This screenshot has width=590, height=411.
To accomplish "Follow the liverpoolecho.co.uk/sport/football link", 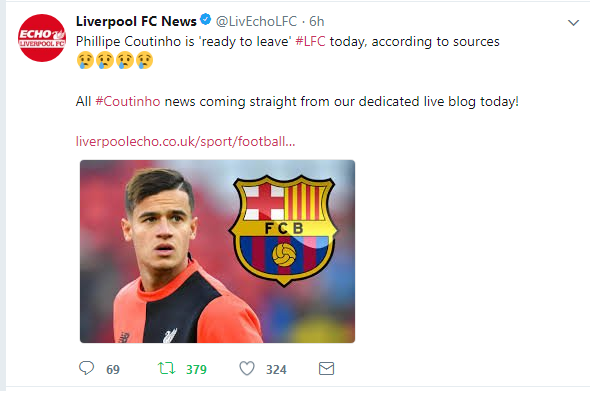I will point(186,142).
